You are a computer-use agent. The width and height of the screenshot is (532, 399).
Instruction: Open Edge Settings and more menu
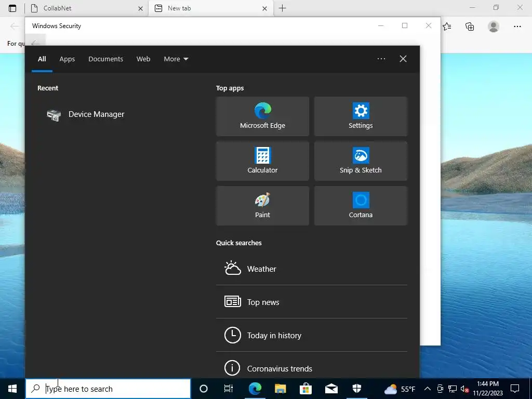click(517, 26)
